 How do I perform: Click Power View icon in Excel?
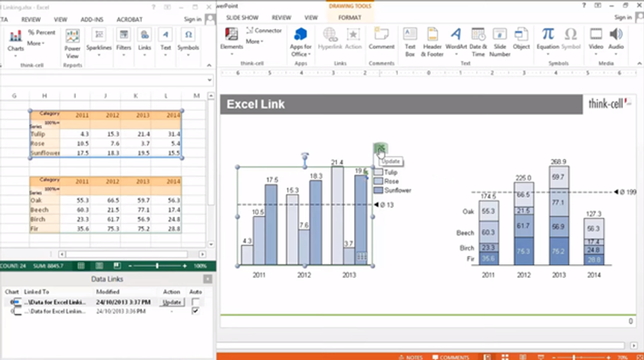tap(72, 44)
